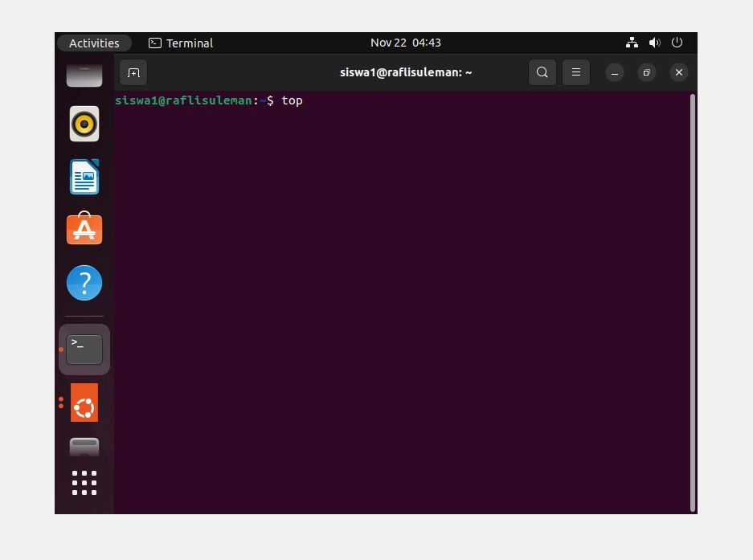Open a new terminal tab
Screen dimensions: 753x560
coord(133,72)
